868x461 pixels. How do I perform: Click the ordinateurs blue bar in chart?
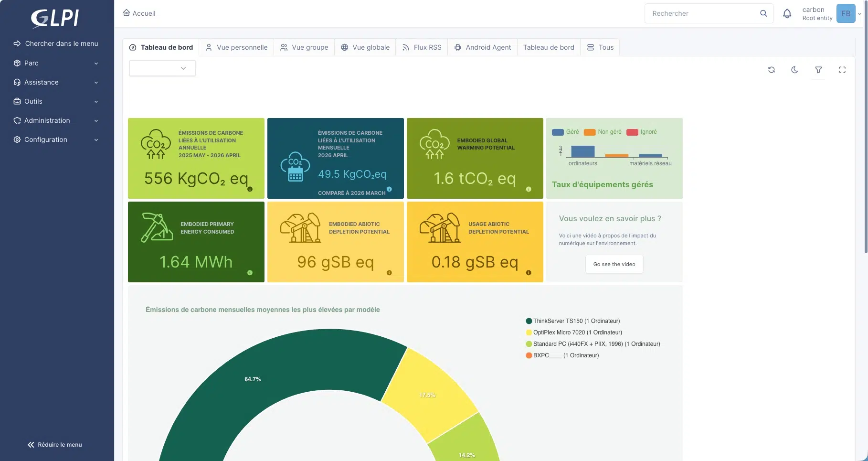582,151
